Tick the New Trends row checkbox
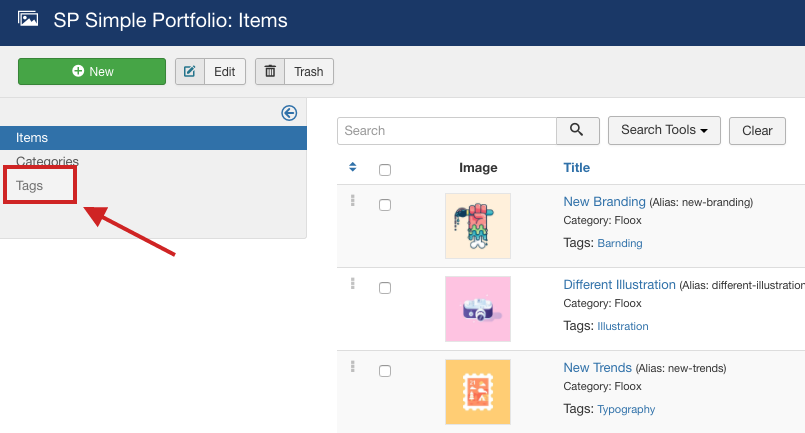The image size is (805, 433). 385,371
